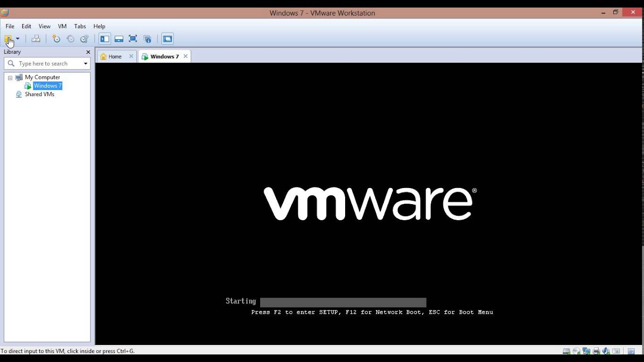The width and height of the screenshot is (644, 362).
Task: Open the power options dropdown arrow
Action: pos(18,39)
